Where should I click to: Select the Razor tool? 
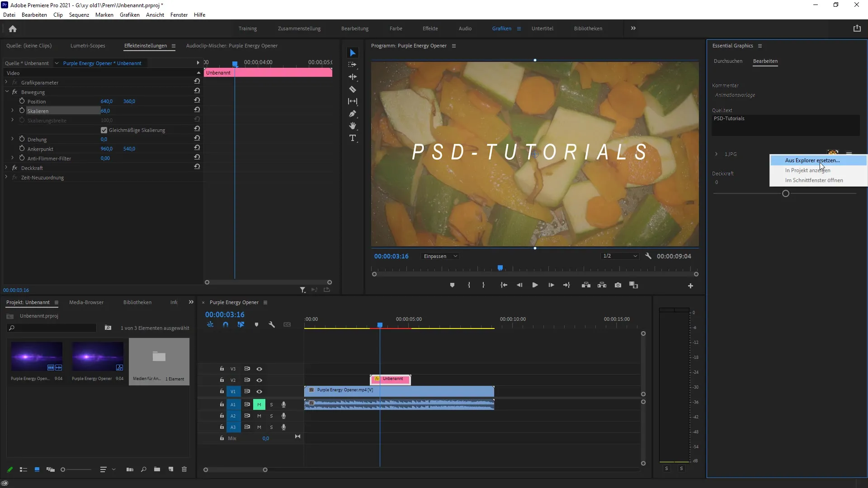click(x=353, y=89)
